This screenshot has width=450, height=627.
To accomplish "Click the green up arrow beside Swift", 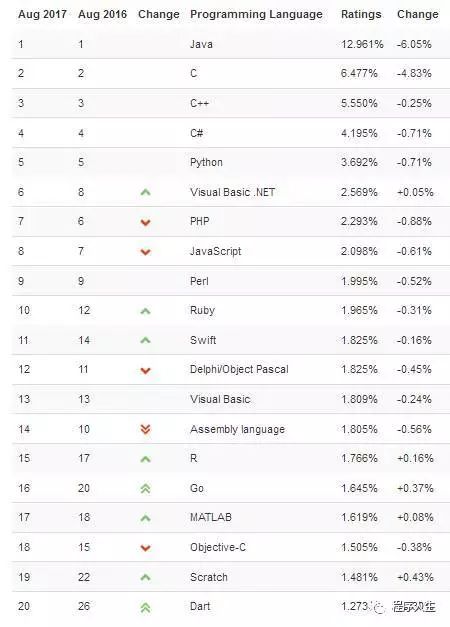I will (146, 340).
